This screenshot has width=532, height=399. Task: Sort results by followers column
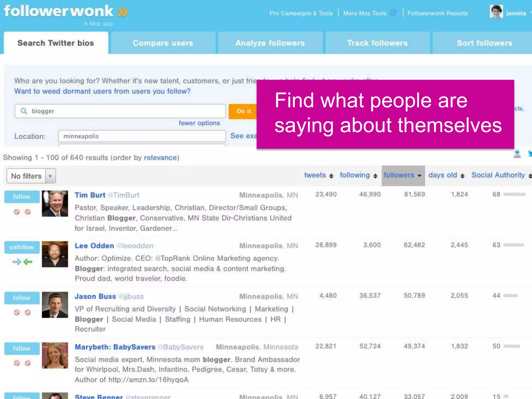403,175
